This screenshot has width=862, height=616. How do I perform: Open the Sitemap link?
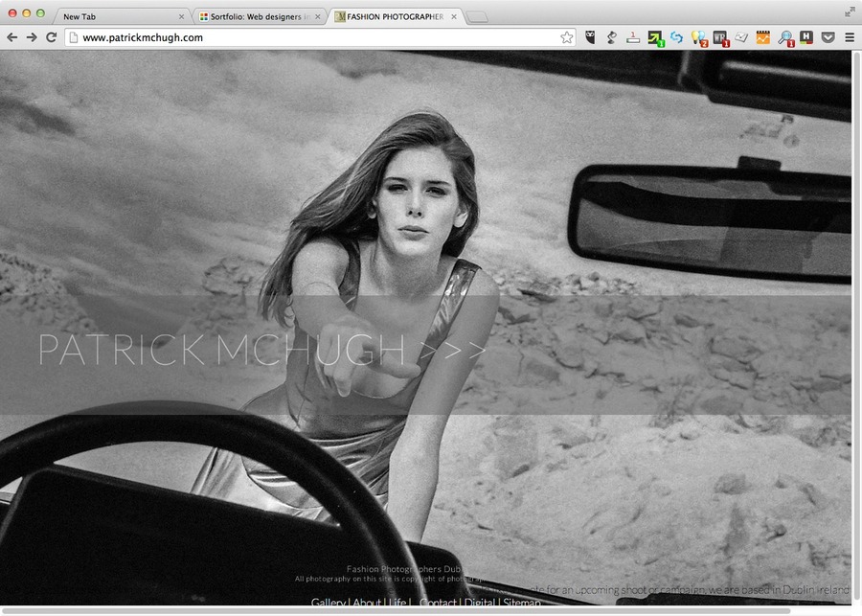521,603
